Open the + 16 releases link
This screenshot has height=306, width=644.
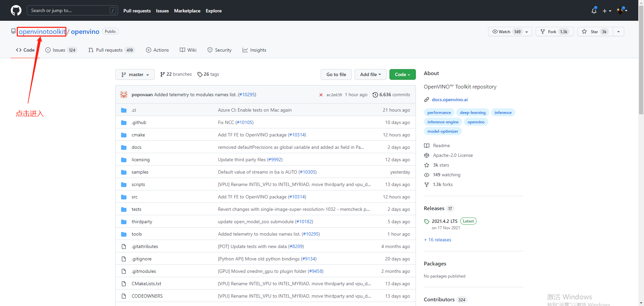tap(438, 240)
